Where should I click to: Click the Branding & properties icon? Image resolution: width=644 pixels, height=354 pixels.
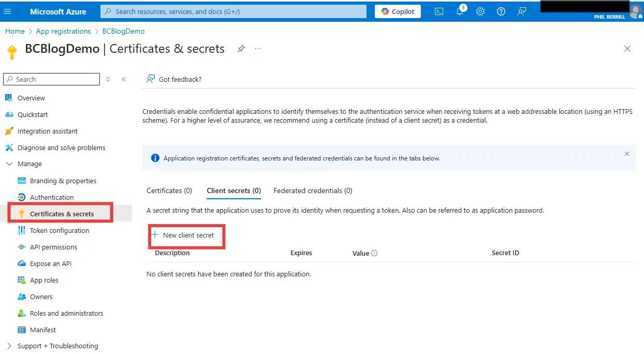[21, 181]
